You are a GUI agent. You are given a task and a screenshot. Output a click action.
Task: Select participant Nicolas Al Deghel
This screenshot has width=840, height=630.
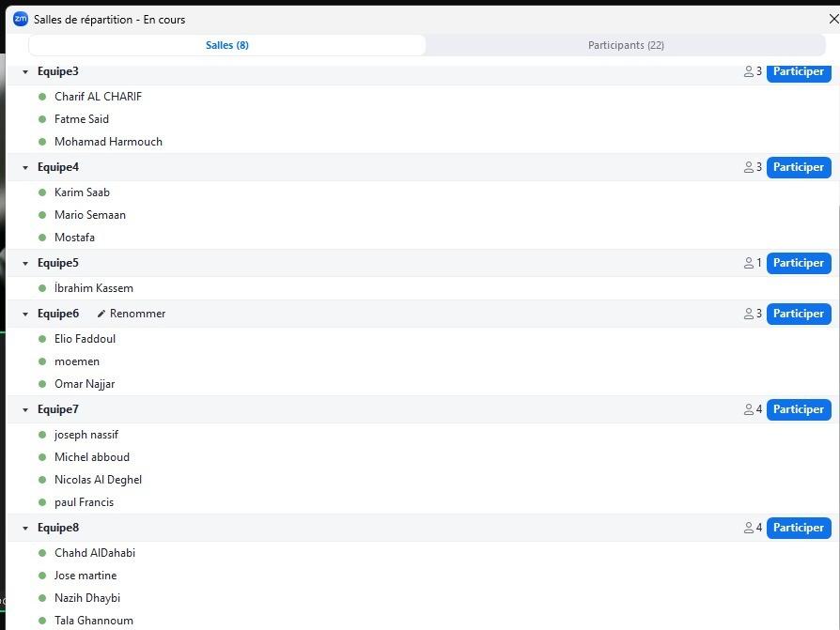pos(98,480)
